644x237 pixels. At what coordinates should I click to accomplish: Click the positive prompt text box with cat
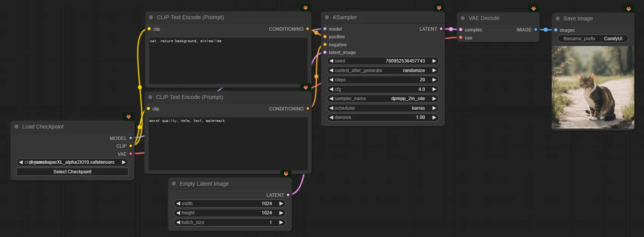click(229, 61)
